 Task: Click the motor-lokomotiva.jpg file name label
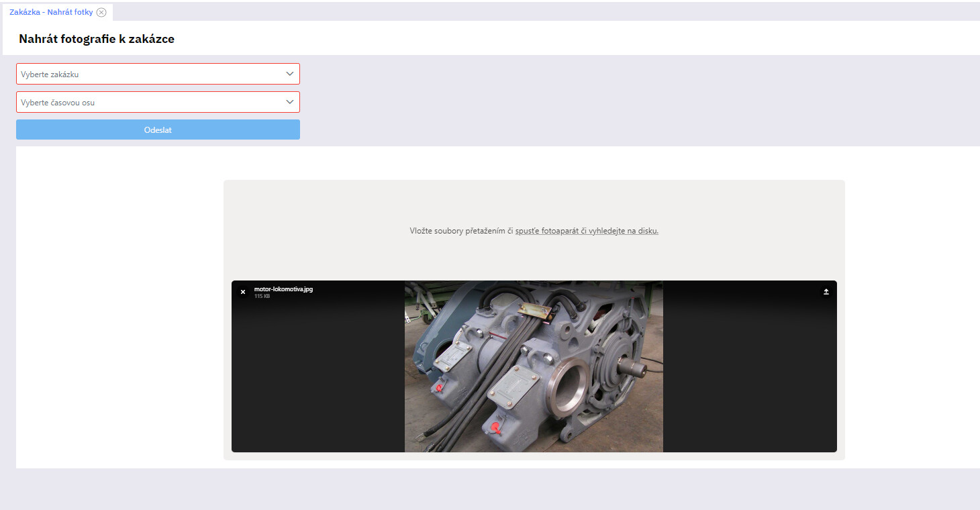pyautogui.click(x=283, y=289)
